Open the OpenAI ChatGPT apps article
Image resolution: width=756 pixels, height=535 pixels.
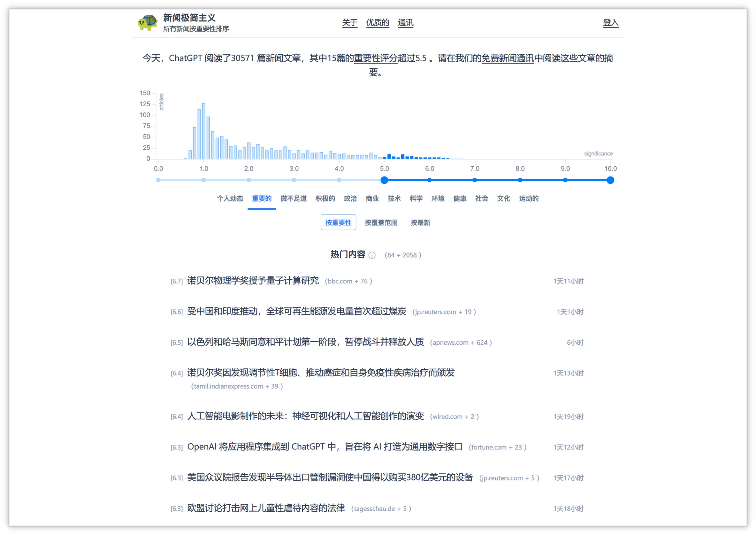pyautogui.click(x=325, y=447)
